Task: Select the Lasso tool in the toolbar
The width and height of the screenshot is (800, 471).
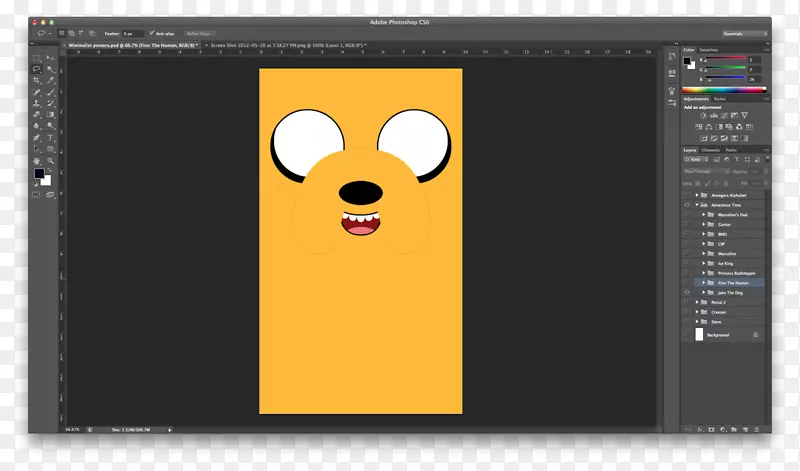Action: pyautogui.click(x=37, y=68)
